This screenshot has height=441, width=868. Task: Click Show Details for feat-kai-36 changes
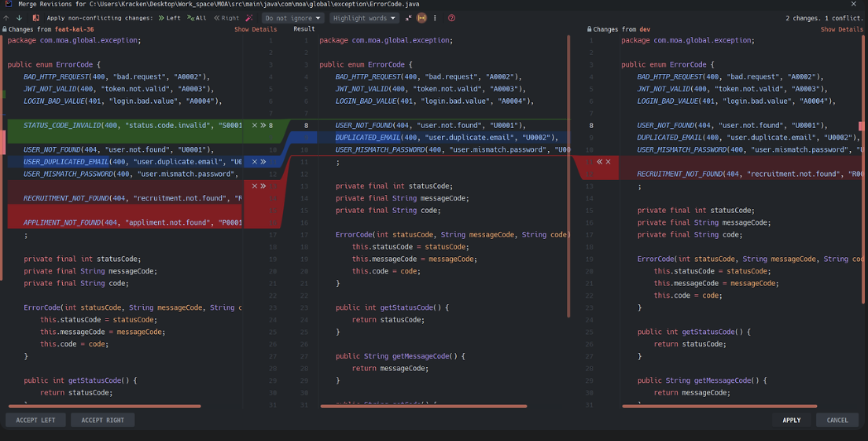coord(256,29)
